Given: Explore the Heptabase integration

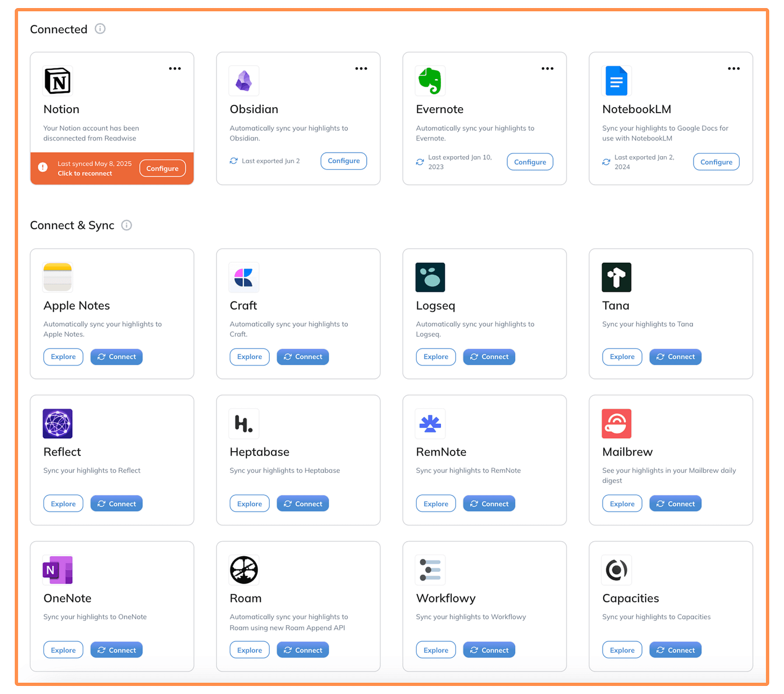Looking at the screenshot, I should (250, 503).
